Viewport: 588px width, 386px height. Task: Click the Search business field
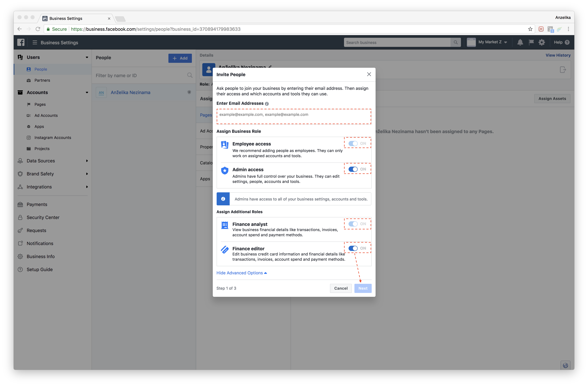397,42
